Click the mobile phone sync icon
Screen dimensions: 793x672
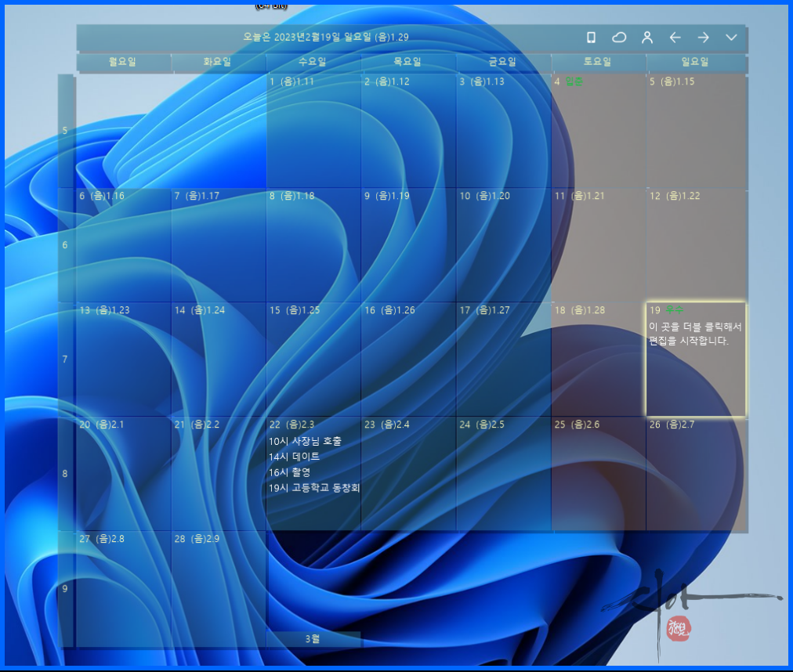[591, 38]
